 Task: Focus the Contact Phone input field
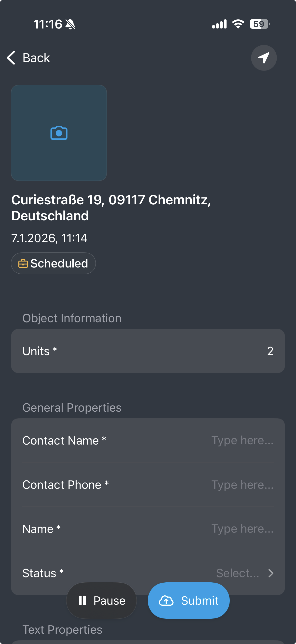tap(242, 485)
